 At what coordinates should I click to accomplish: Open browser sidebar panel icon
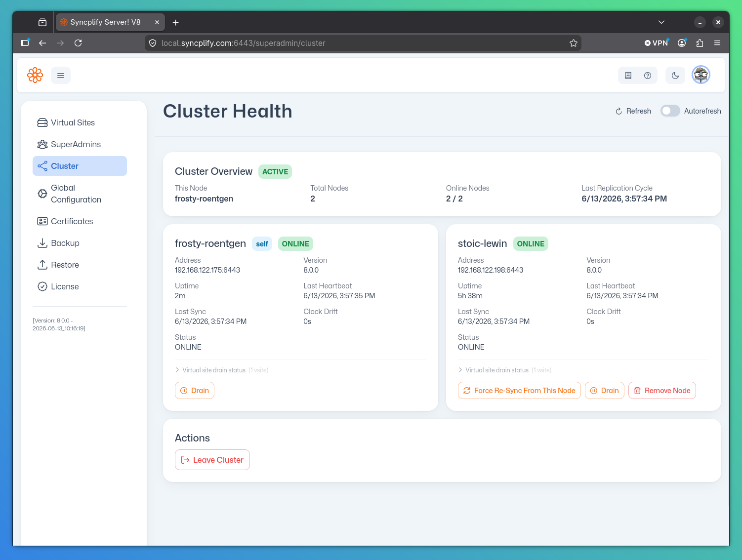point(25,43)
